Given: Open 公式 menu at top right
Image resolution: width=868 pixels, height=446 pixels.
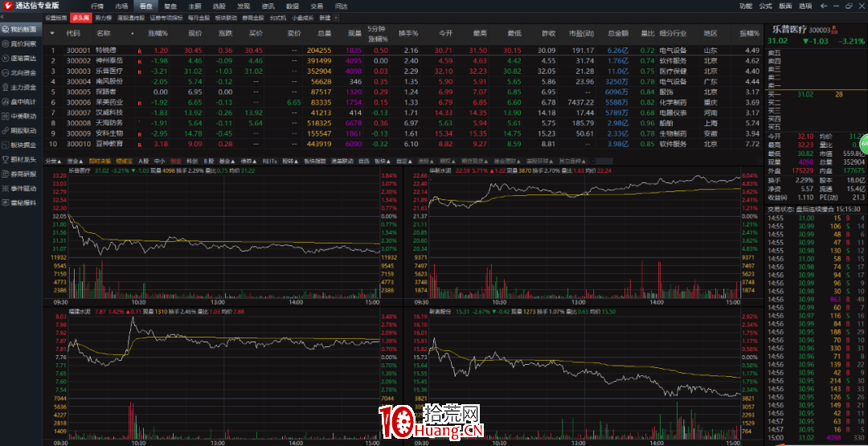Looking at the screenshot, I should click(x=766, y=6).
